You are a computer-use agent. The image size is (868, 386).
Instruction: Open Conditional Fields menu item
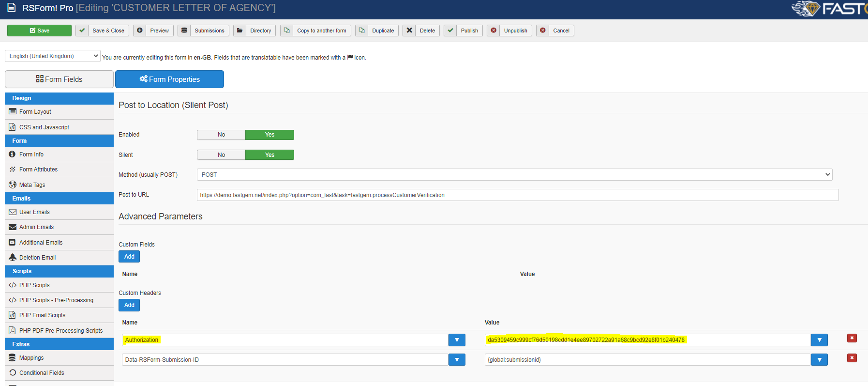click(59, 373)
